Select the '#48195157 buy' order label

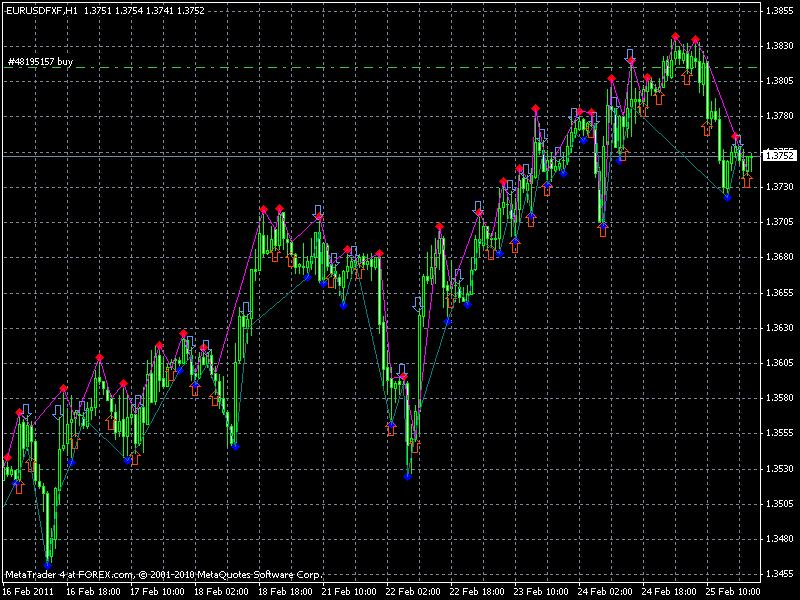40,62
